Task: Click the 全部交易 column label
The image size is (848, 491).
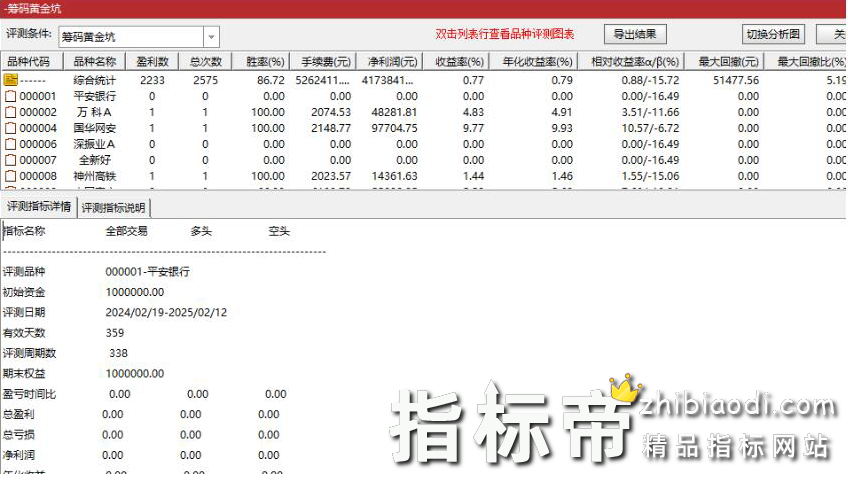Action: click(x=127, y=231)
